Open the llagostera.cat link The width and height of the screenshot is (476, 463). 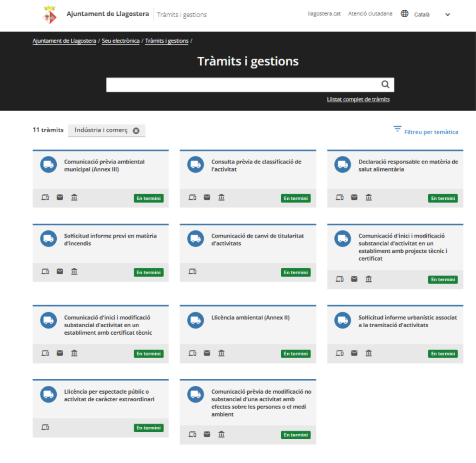click(x=324, y=14)
